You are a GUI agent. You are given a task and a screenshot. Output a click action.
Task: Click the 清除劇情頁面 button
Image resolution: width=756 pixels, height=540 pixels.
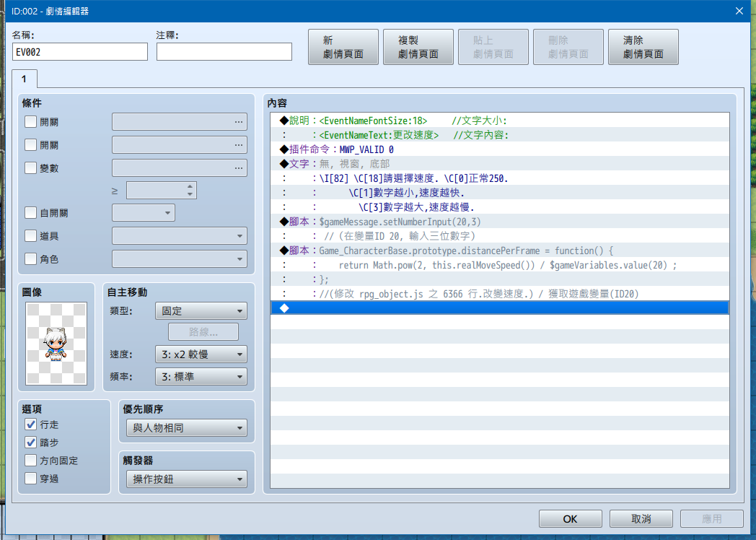tap(643, 47)
